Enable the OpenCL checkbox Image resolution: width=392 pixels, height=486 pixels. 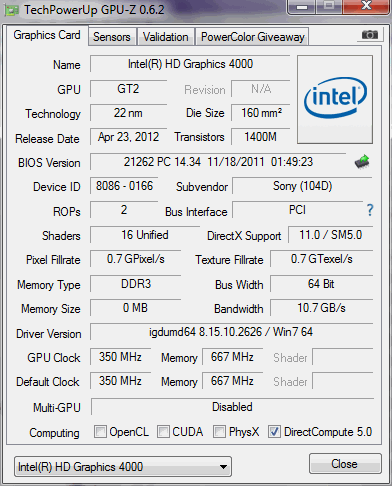coord(100,431)
